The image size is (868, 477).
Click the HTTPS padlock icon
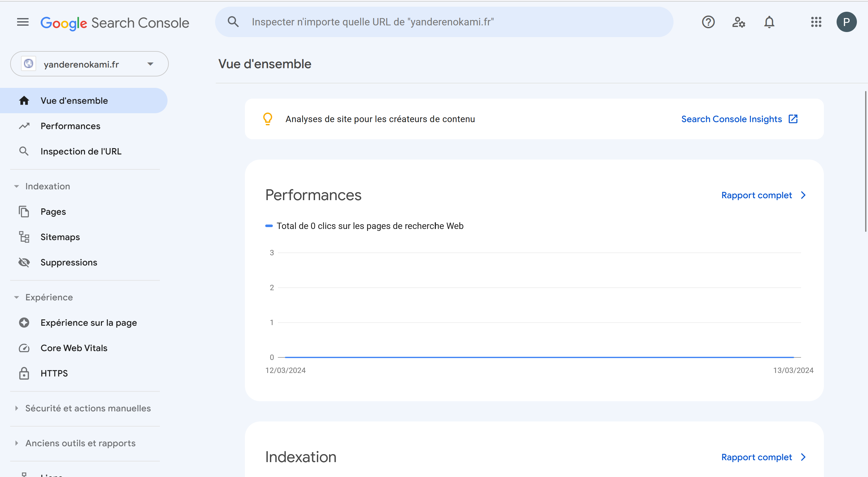[24, 373]
